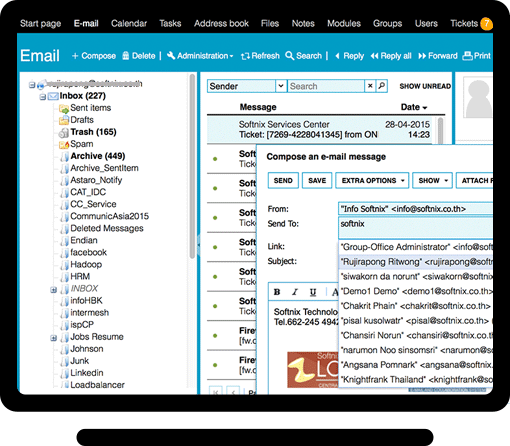This screenshot has height=446, width=510.
Task: Click Forward in the toolbar
Action: [438, 56]
